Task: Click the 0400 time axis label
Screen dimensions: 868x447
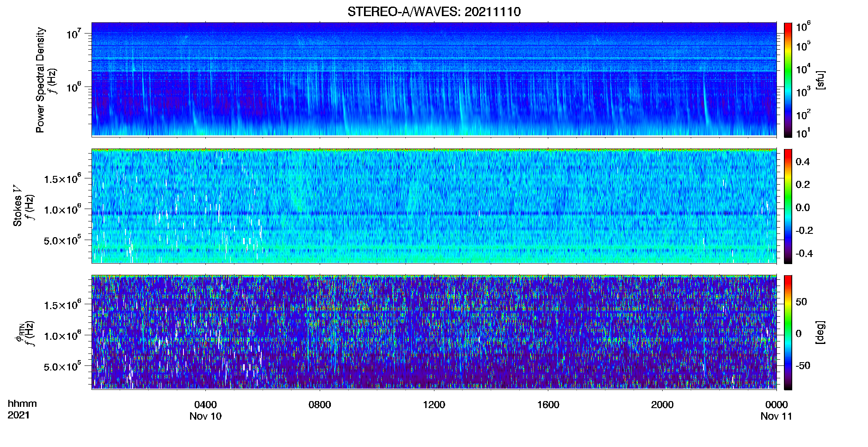Action: click(x=205, y=405)
